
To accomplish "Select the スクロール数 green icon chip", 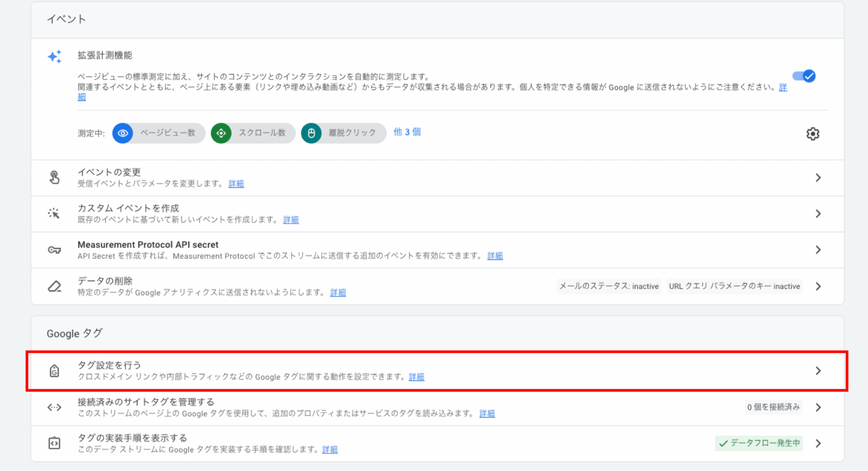I will (253, 133).
